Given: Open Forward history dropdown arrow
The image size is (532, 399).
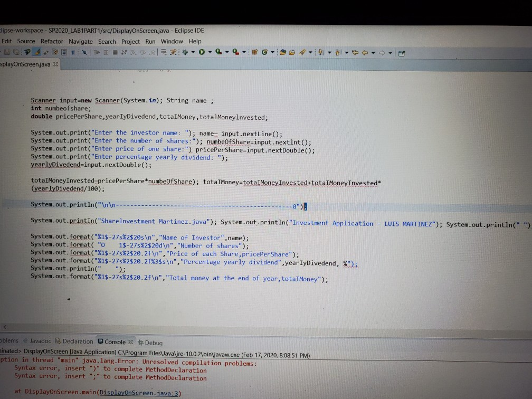Looking at the screenshot, I should 390,53.
